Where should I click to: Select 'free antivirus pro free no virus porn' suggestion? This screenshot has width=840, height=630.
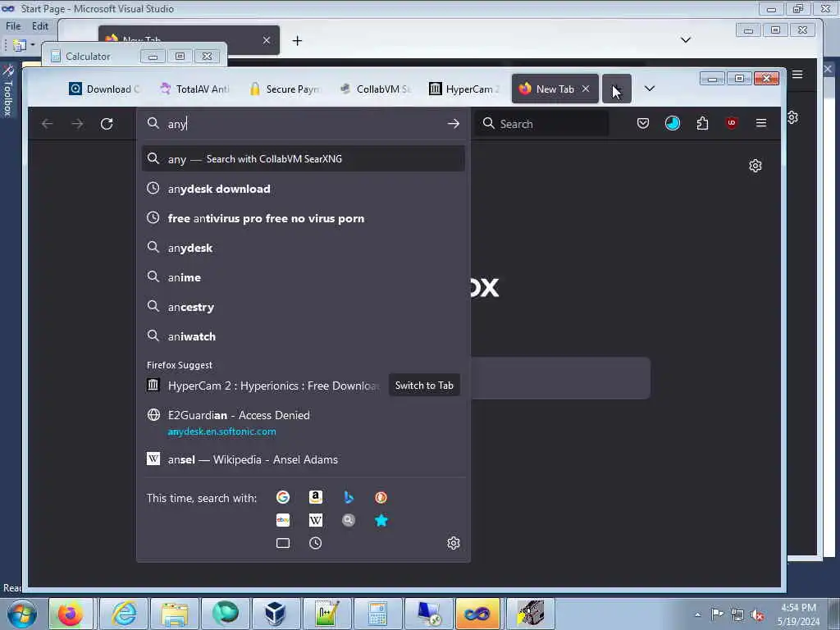pos(304,218)
